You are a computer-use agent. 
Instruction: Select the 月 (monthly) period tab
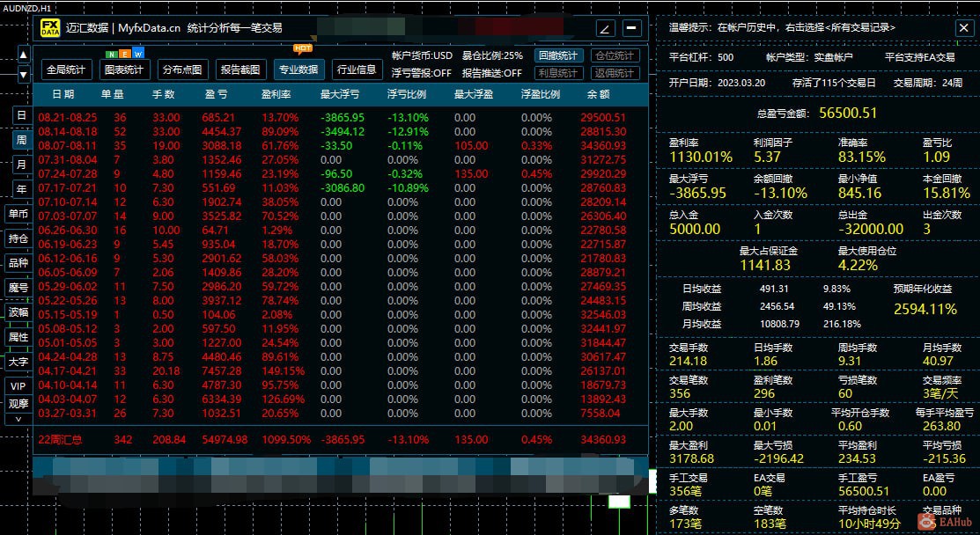[x=21, y=165]
